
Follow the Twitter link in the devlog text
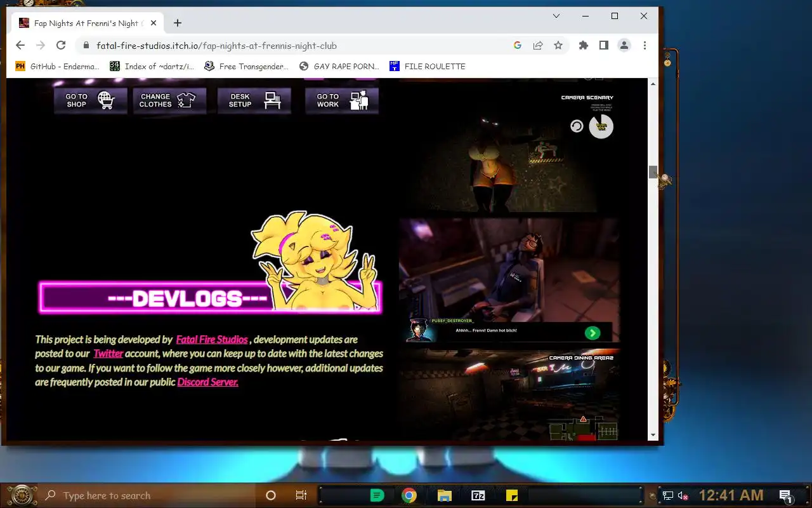108,354
